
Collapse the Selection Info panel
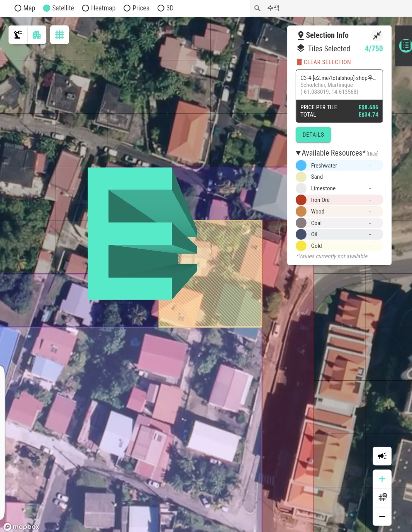click(377, 36)
